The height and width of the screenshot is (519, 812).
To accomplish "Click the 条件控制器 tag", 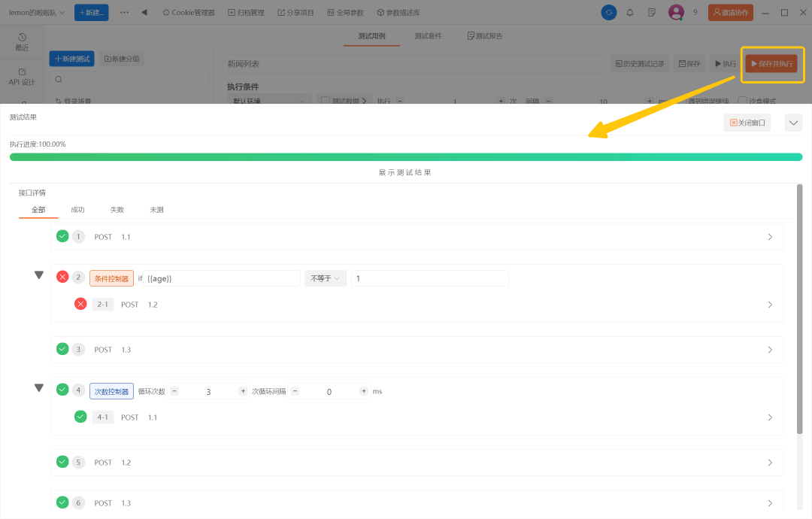I will click(111, 278).
